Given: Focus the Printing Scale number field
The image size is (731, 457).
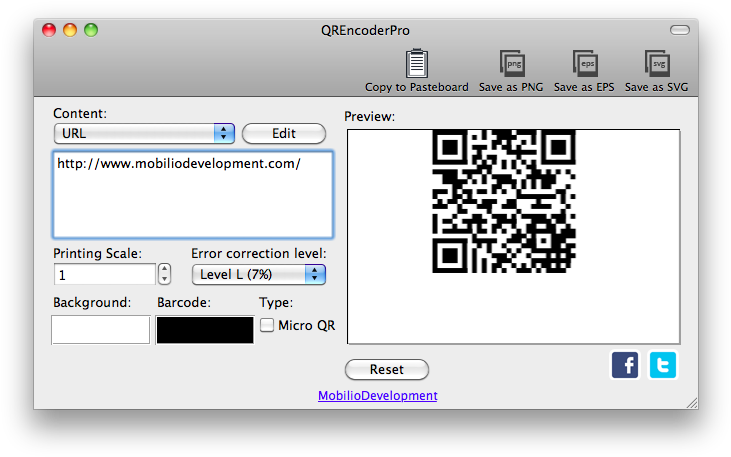Looking at the screenshot, I should click(104, 274).
